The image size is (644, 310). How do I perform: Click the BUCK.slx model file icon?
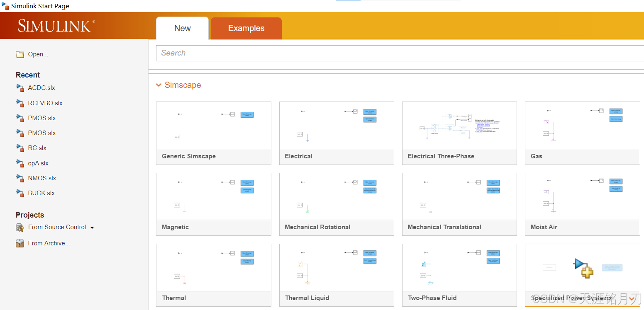(x=20, y=193)
